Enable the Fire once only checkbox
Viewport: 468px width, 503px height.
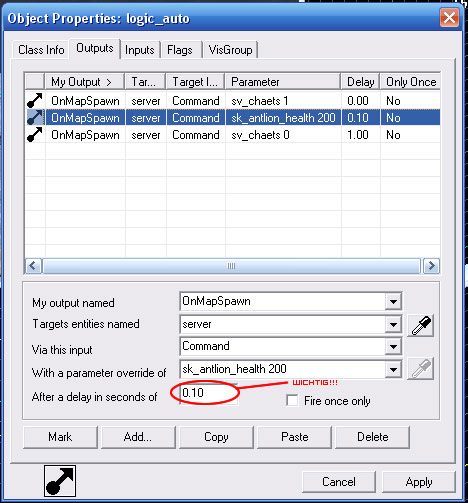pyautogui.click(x=292, y=400)
